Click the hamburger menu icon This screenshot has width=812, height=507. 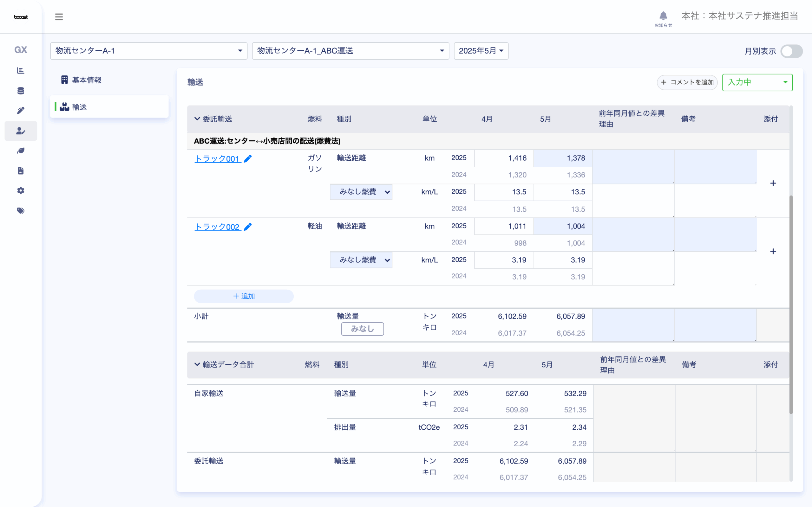coord(59,17)
